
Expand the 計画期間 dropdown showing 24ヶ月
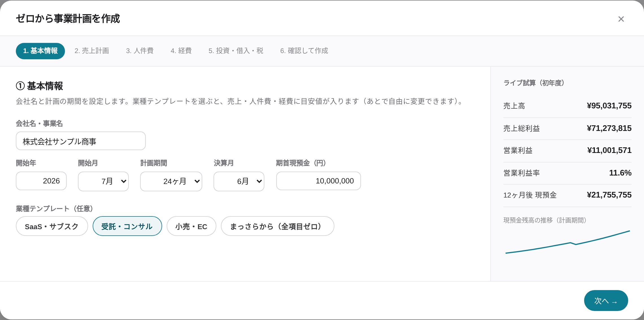[x=171, y=181]
